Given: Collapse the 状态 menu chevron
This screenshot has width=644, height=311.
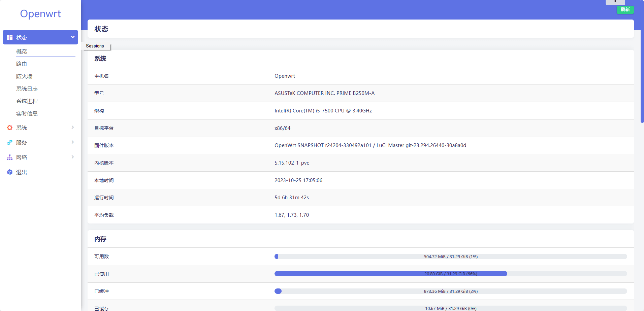Looking at the screenshot, I should click(72, 37).
